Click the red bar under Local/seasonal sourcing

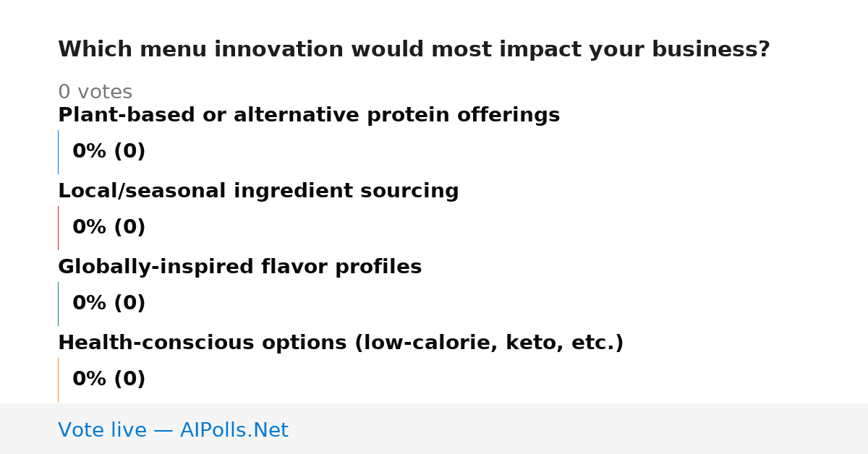(x=58, y=228)
